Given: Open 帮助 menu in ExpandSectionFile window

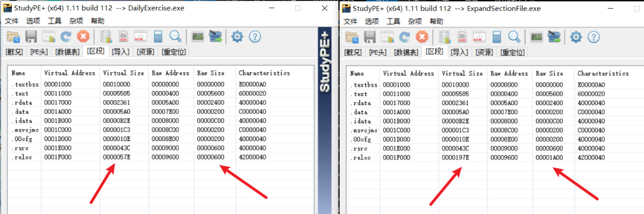Looking at the screenshot, I should [436, 22].
